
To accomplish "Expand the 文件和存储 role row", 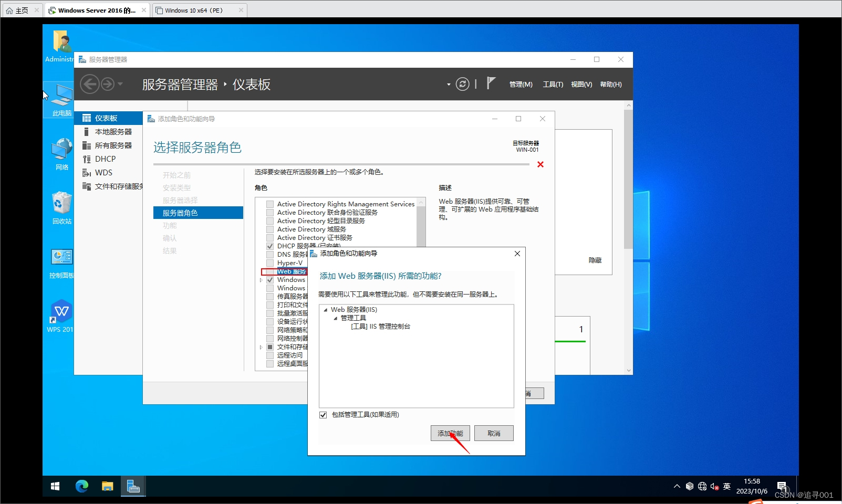I will [x=261, y=347].
